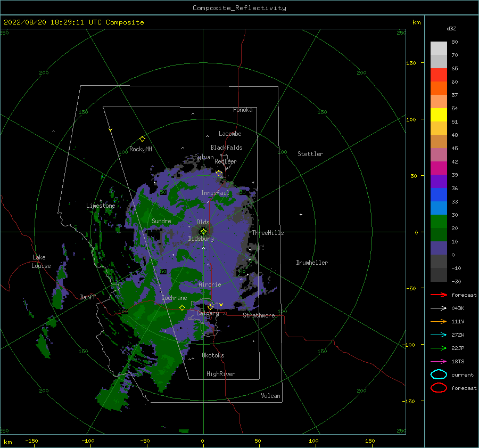Select the Drumheller label
479x448 pixels.
(312, 263)
